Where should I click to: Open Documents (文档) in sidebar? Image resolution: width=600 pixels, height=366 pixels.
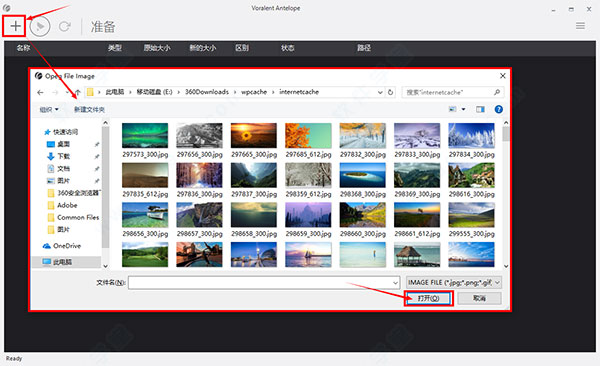(x=58, y=168)
